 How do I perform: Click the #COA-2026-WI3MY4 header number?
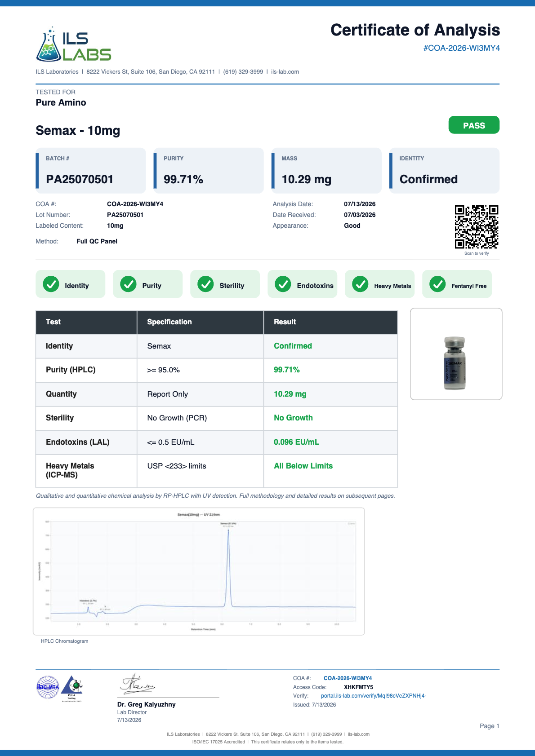click(462, 48)
